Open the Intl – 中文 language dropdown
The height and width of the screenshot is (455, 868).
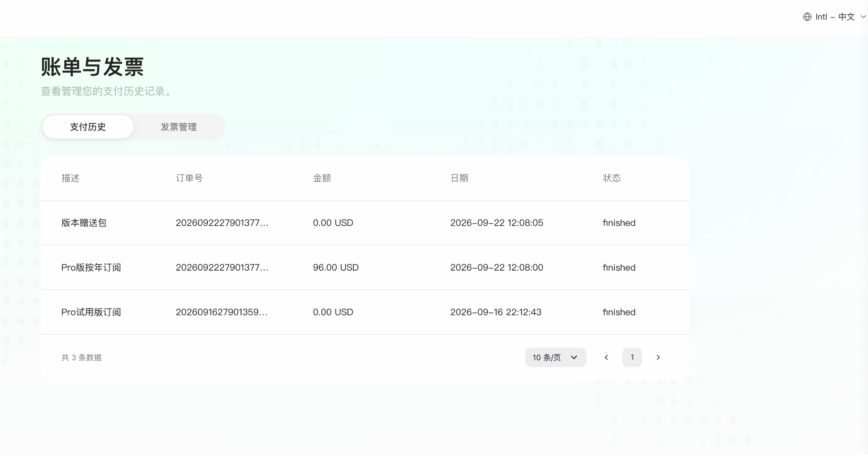coord(834,17)
